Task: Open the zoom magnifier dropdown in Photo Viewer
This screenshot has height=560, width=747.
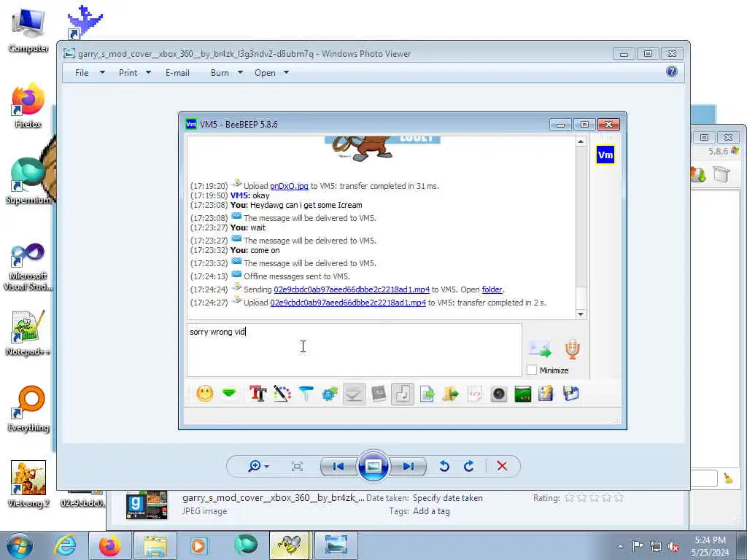Action: point(258,466)
